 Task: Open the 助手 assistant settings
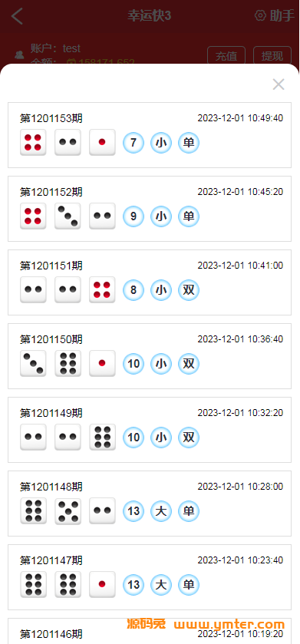pyautogui.click(x=275, y=15)
